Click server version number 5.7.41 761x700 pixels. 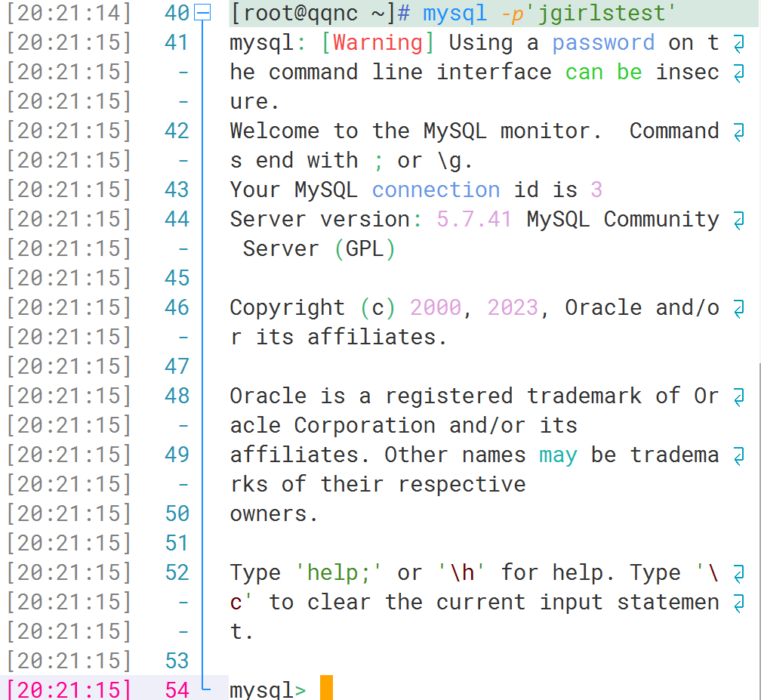[474, 220]
